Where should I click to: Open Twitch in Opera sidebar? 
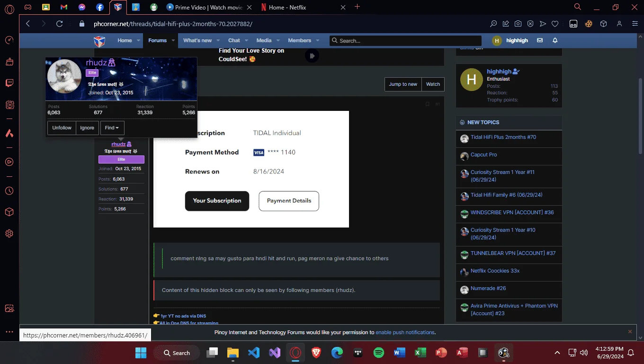pyautogui.click(x=9, y=83)
